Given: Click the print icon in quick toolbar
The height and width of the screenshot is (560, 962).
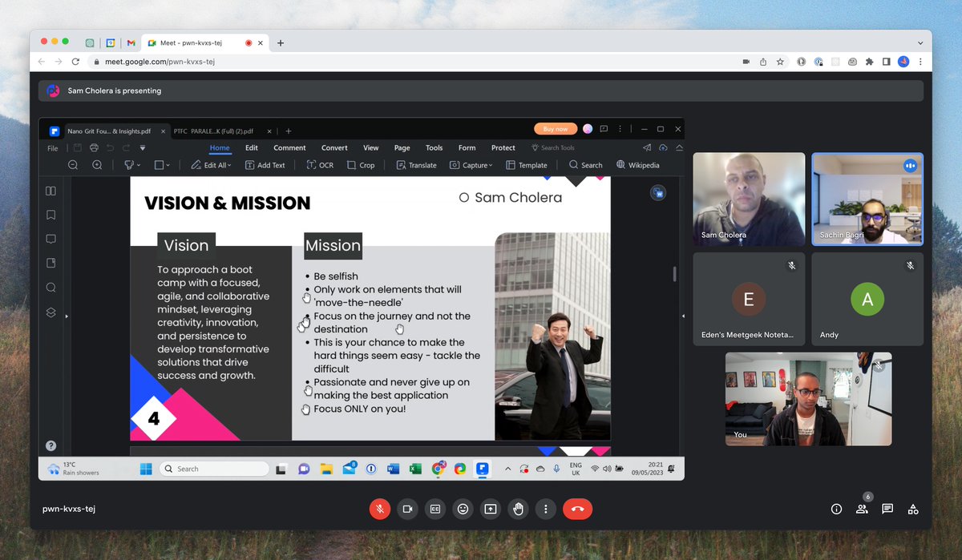Looking at the screenshot, I should [94, 147].
